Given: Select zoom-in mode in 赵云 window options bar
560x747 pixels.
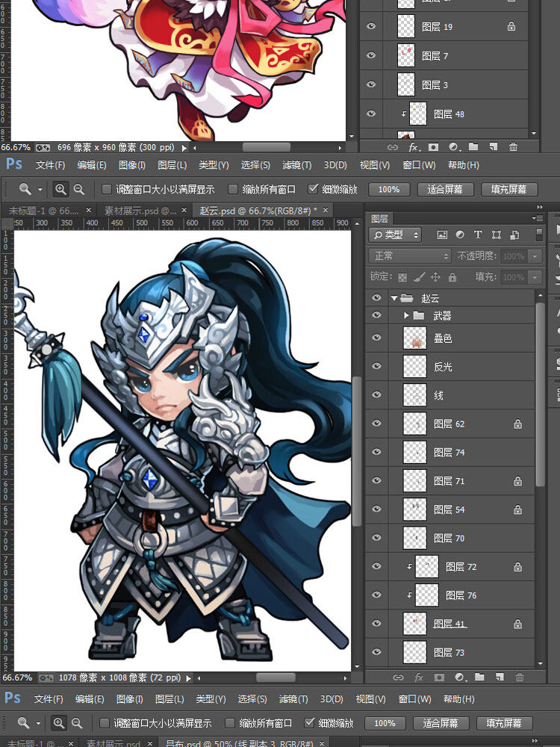Looking at the screenshot, I should point(60,189).
